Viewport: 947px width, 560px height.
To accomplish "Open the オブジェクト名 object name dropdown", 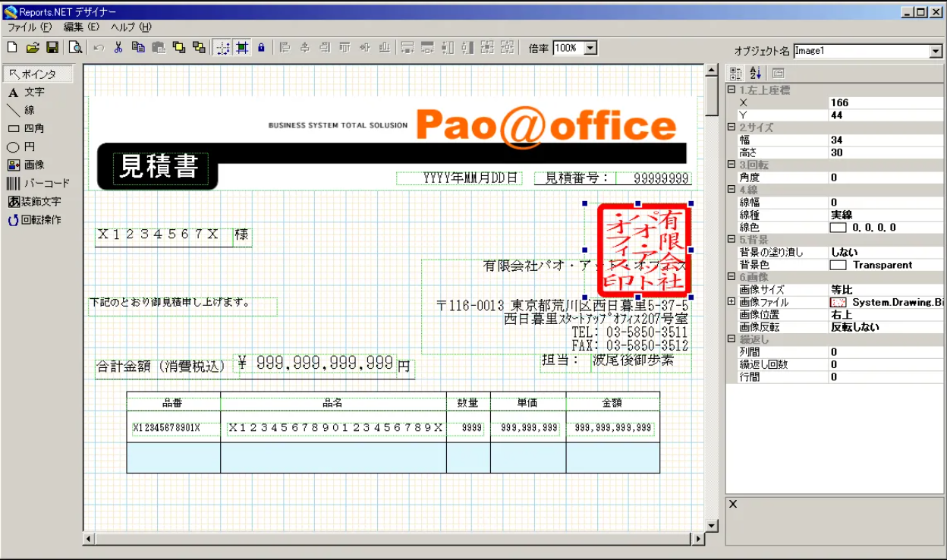I will (x=935, y=52).
